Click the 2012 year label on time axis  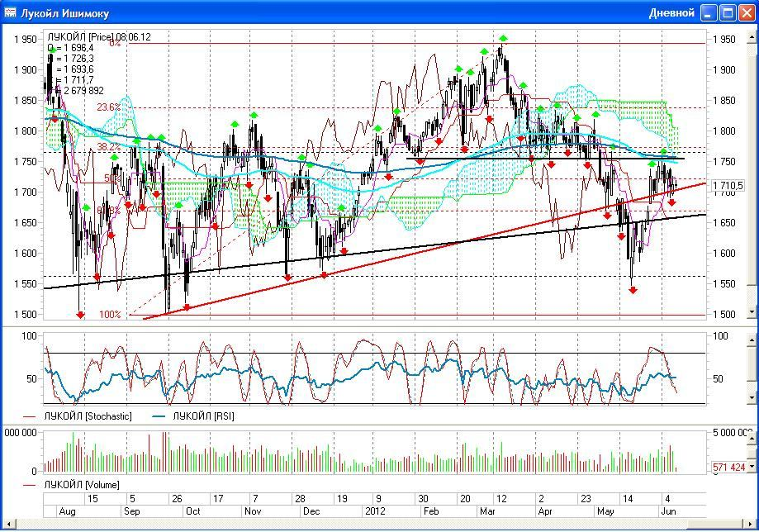[375, 511]
